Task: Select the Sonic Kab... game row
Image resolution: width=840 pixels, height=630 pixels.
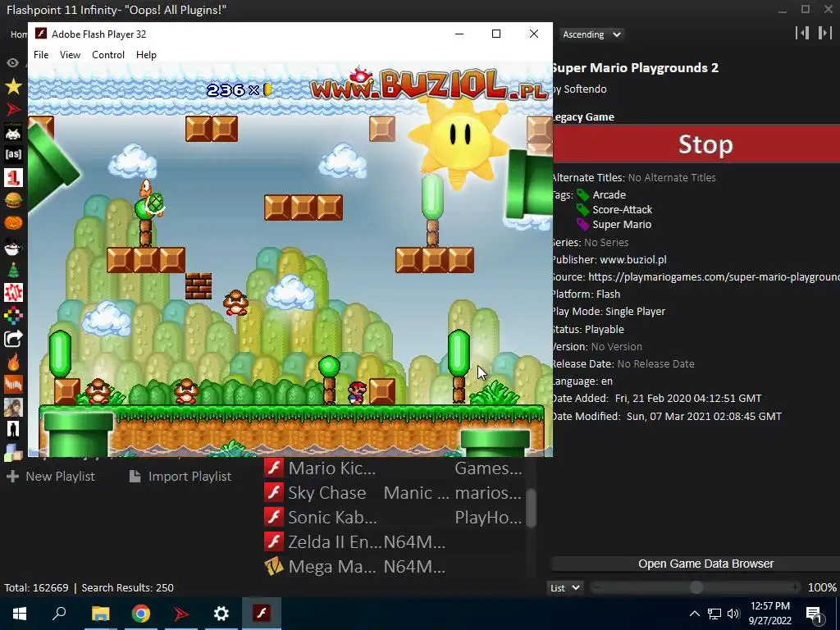Action: pos(395,517)
